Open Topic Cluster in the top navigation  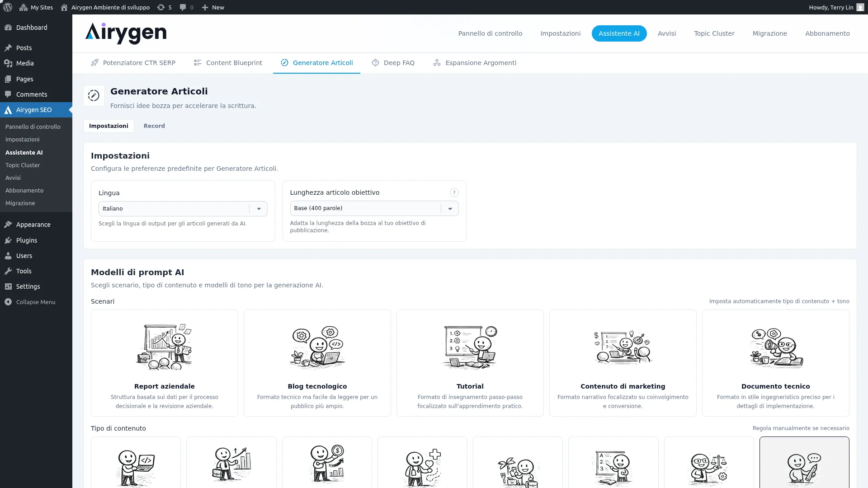[x=714, y=33]
